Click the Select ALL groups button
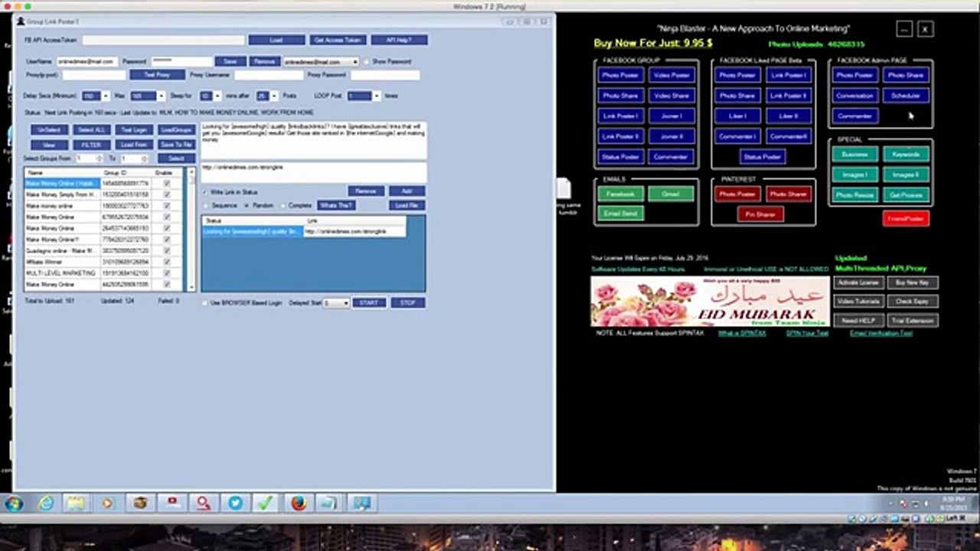980x551 pixels. click(x=91, y=130)
